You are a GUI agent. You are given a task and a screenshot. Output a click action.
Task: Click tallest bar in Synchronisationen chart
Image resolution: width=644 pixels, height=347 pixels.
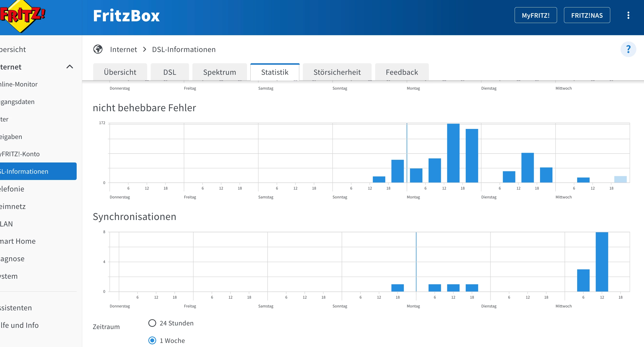(x=602, y=261)
